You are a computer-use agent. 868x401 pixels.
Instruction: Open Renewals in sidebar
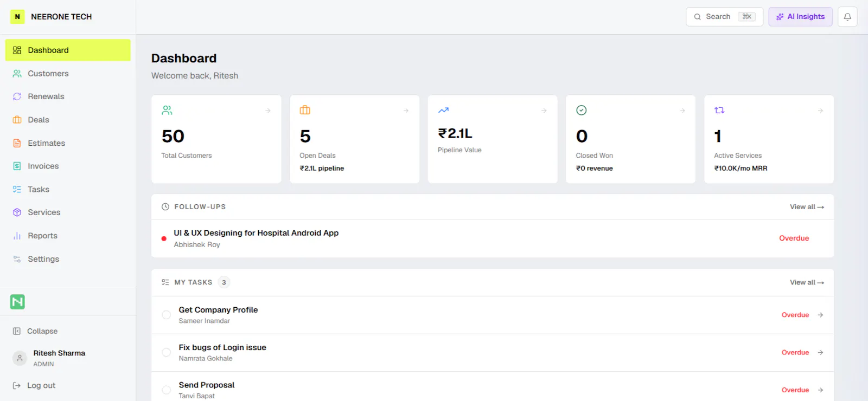tap(68, 96)
